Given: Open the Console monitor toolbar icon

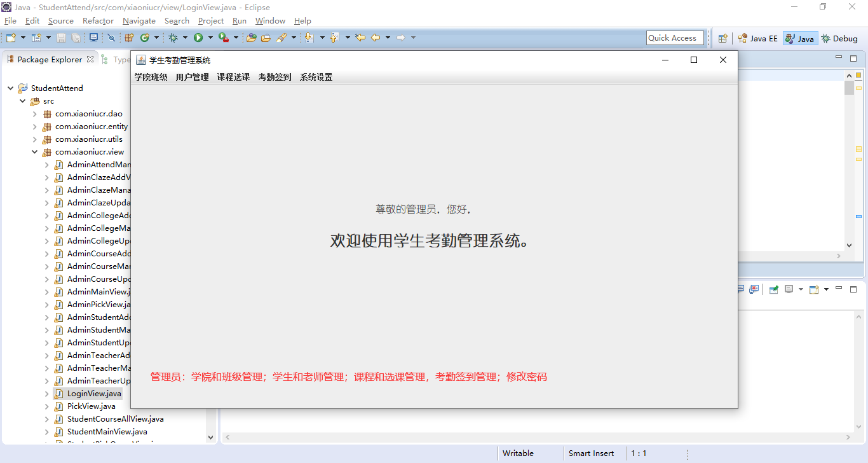Looking at the screenshot, I should click(x=93, y=38).
